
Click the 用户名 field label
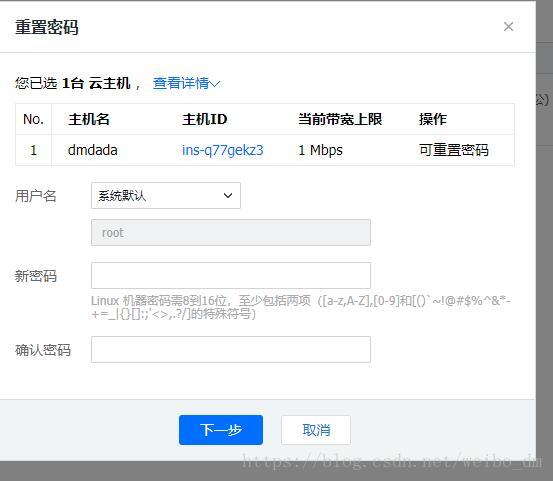pos(36,196)
